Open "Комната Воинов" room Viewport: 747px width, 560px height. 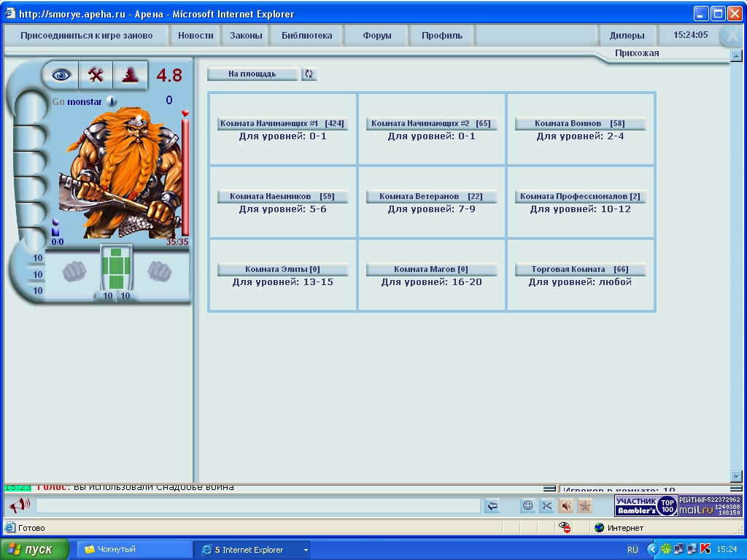point(580,123)
